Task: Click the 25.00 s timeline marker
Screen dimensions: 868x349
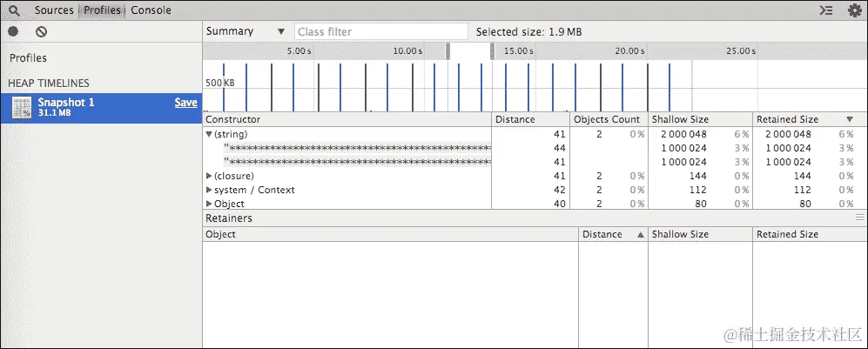Action: point(741,50)
